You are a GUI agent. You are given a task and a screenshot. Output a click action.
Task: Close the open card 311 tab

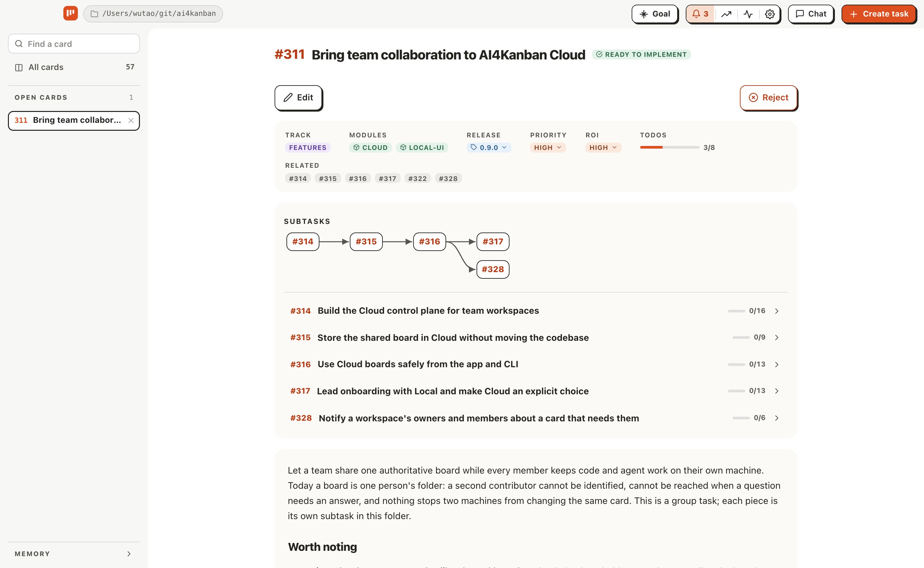click(x=131, y=121)
